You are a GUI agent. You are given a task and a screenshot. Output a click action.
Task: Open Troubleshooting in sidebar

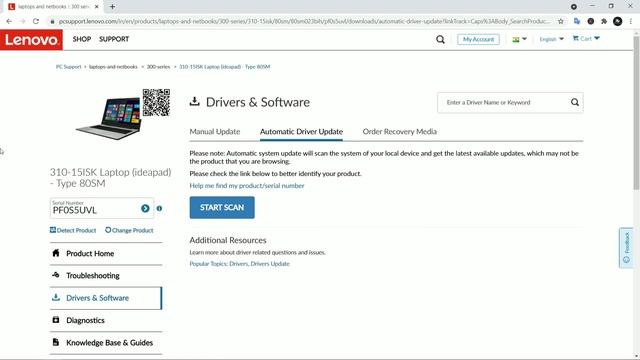point(106,276)
